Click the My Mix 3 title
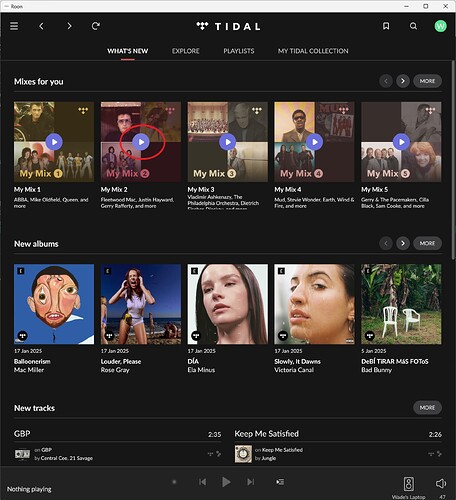 click(201, 189)
